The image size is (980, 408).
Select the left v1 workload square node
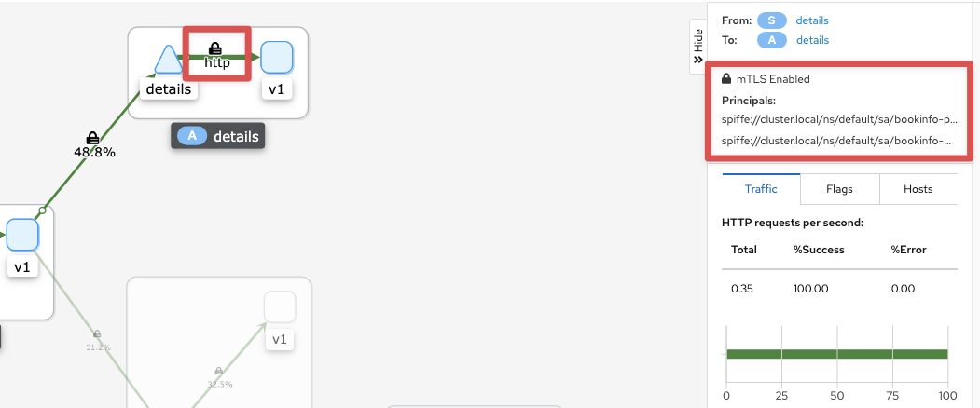coord(23,235)
